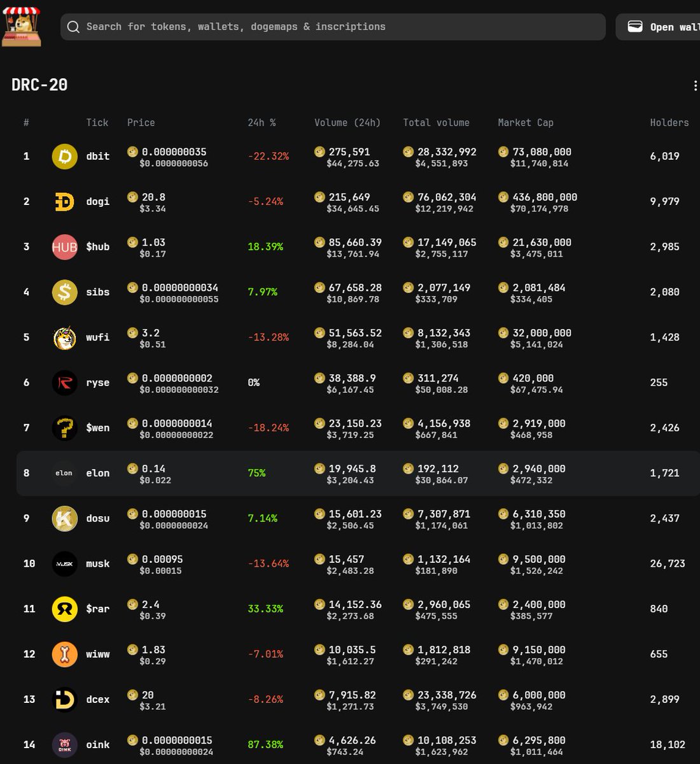This screenshot has height=764, width=700.
Task: Click the # rank column header
Action: tap(26, 122)
